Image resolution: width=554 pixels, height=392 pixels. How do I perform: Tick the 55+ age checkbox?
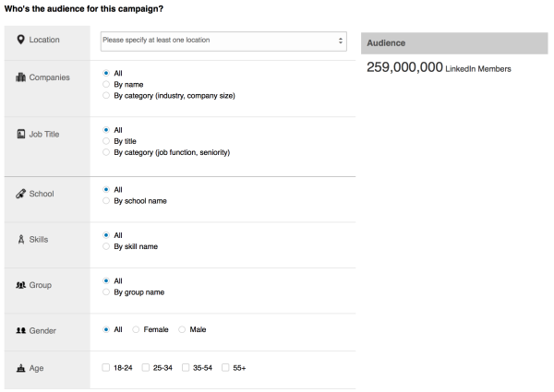tap(225, 368)
